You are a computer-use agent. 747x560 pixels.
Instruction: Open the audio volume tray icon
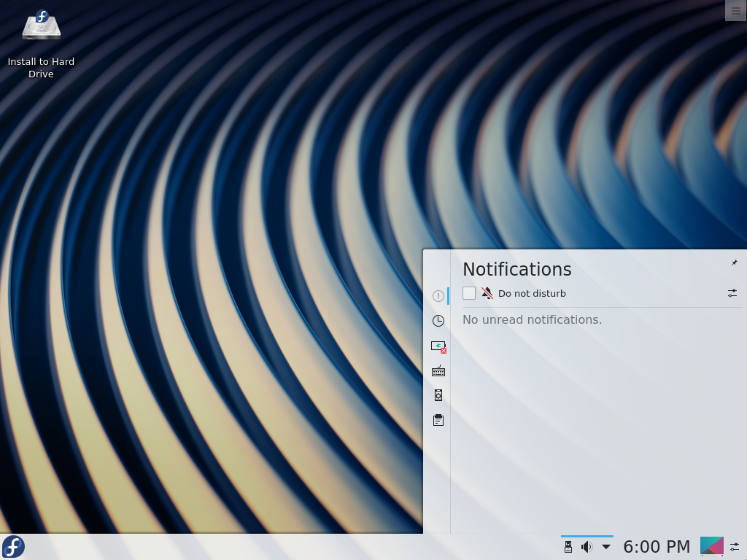pyautogui.click(x=587, y=547)
